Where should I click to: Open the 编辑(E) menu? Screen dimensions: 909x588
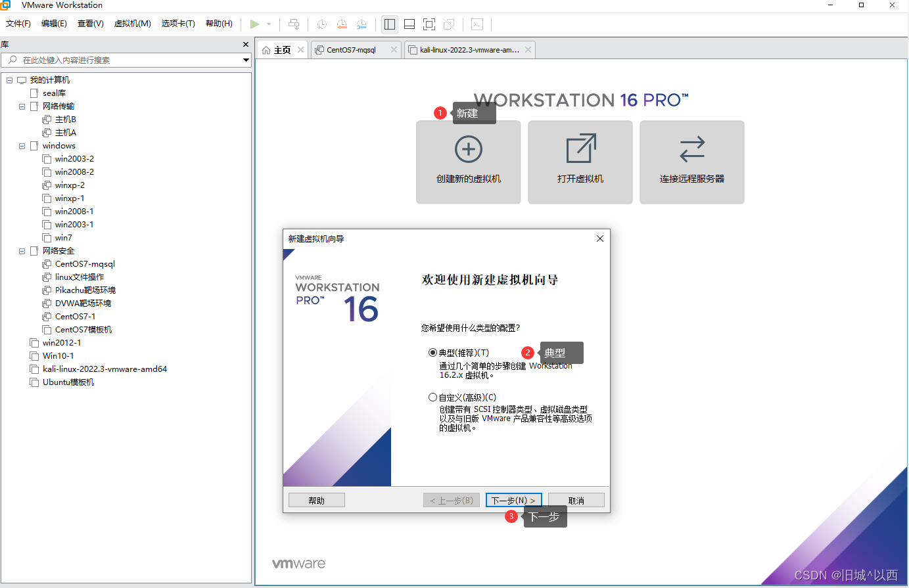tap(54, 24)
